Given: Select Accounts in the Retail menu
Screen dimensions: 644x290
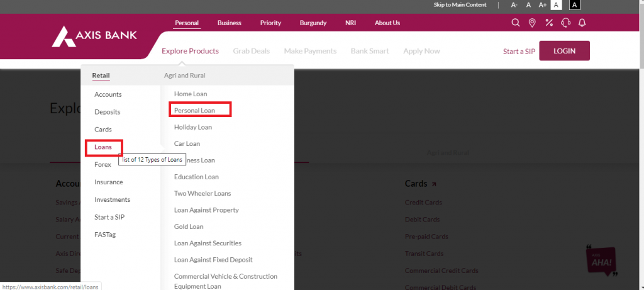Looking at the screenshot, I should [108, 94].
